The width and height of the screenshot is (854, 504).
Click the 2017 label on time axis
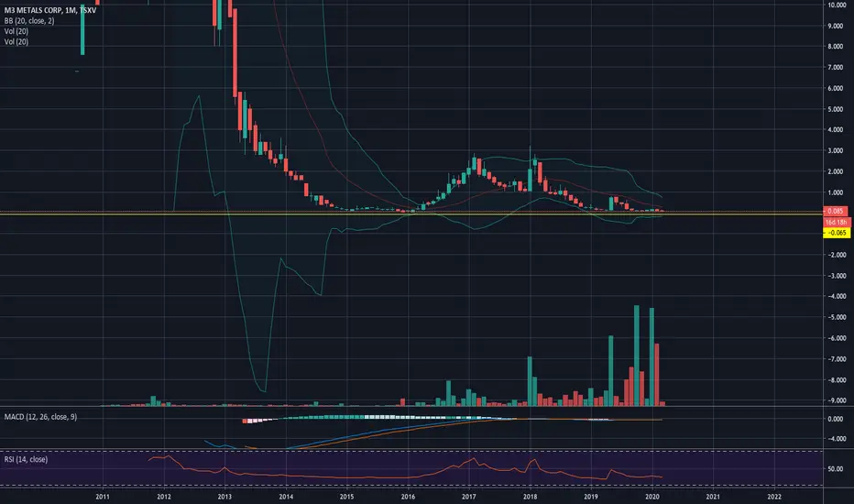pos(469,497)
